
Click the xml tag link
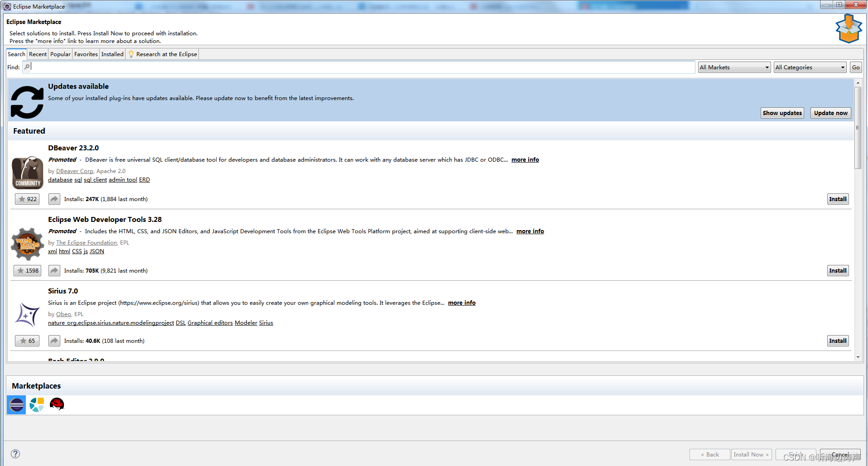click(53, 251)
